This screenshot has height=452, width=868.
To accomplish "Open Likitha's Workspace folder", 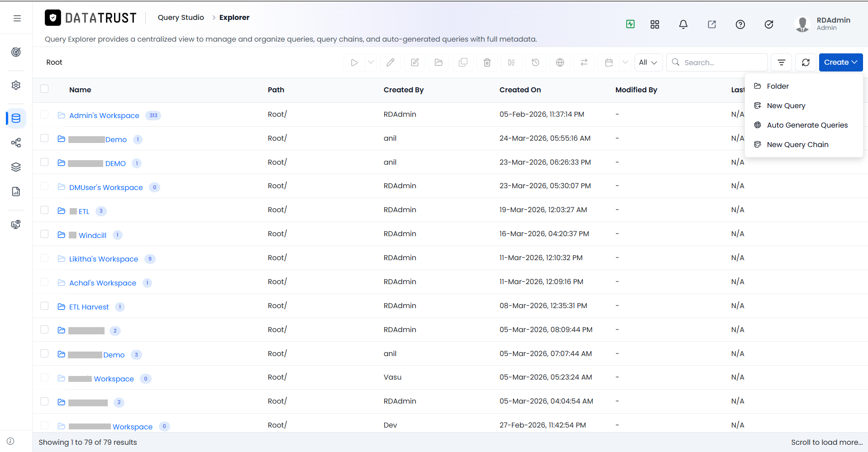I will click(104, 259).
